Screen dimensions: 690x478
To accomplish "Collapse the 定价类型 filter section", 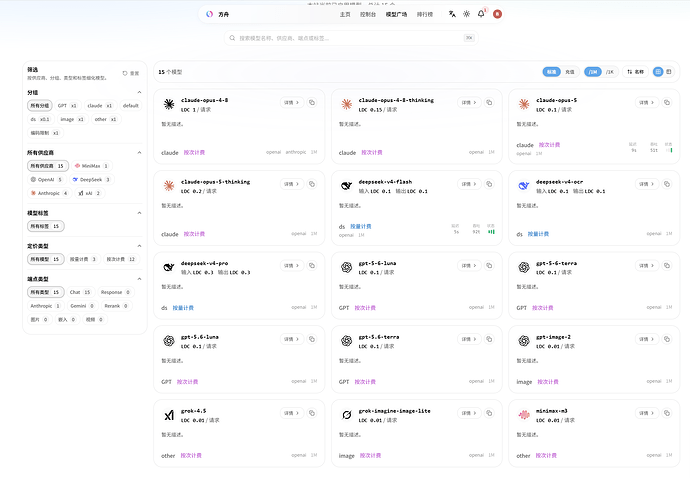I will click(x=139, y=246).
